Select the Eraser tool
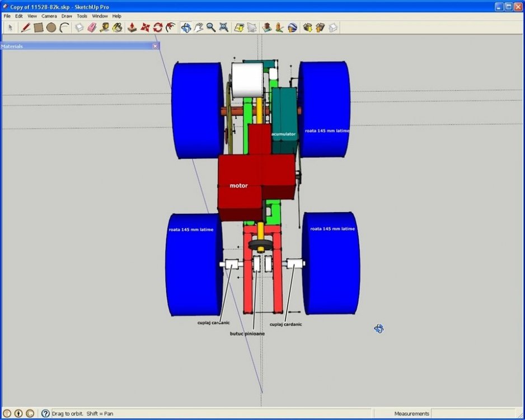This screenshot has height=420, width=525. click(x=92, y=27)
